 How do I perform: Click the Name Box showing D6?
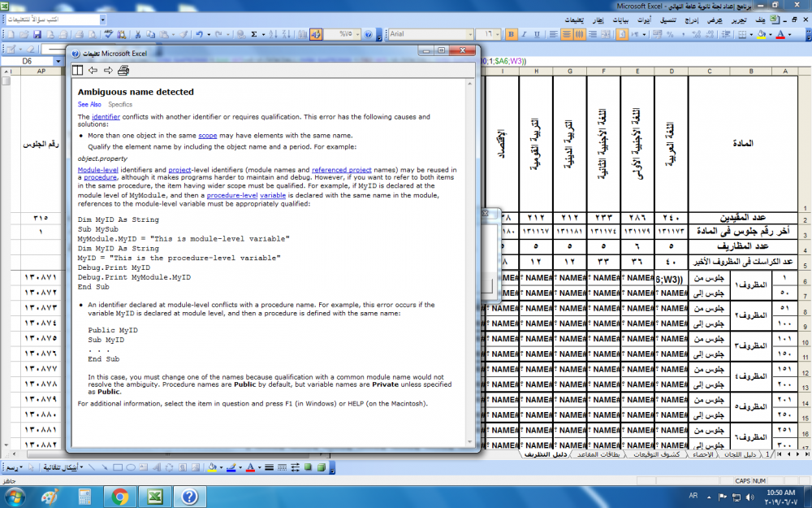tap(28, 61)
